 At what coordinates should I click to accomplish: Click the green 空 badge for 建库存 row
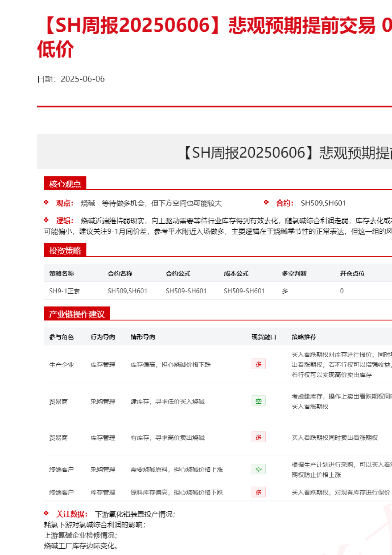(x=258, y=401)
